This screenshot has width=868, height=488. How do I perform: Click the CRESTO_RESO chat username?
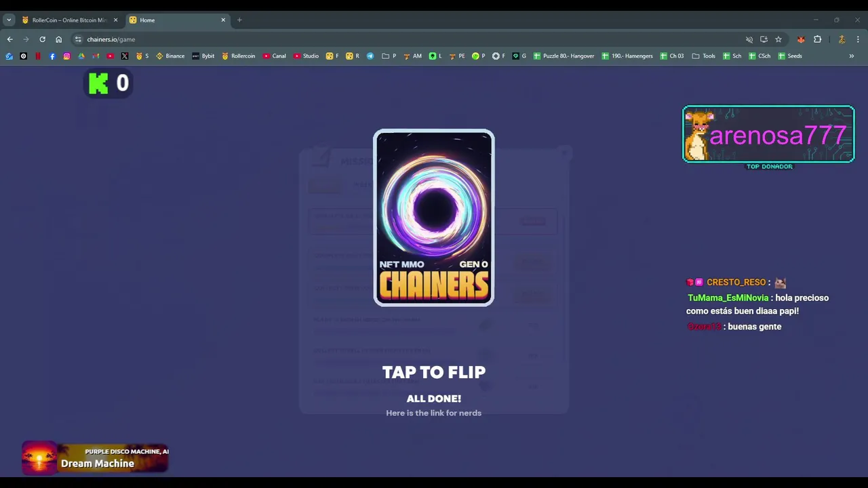point(736,282)
